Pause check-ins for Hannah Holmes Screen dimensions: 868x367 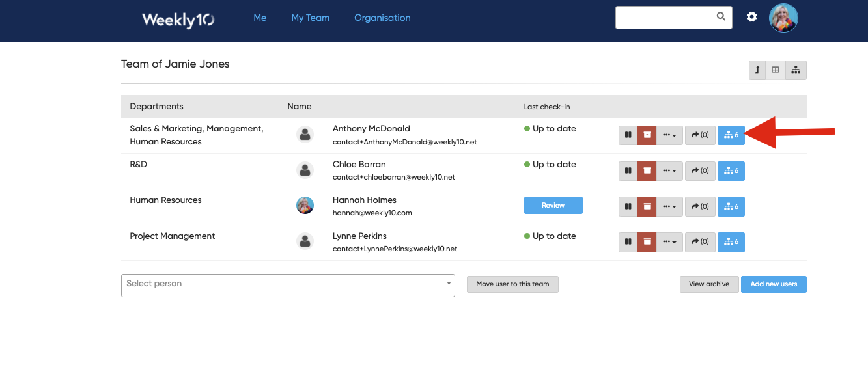[628, 206]
